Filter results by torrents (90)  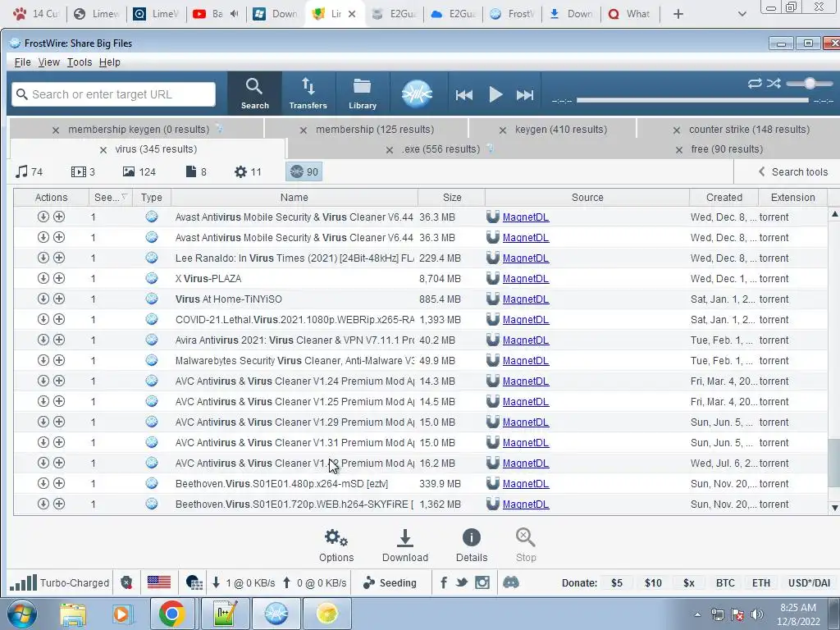[x=304, y=172]
